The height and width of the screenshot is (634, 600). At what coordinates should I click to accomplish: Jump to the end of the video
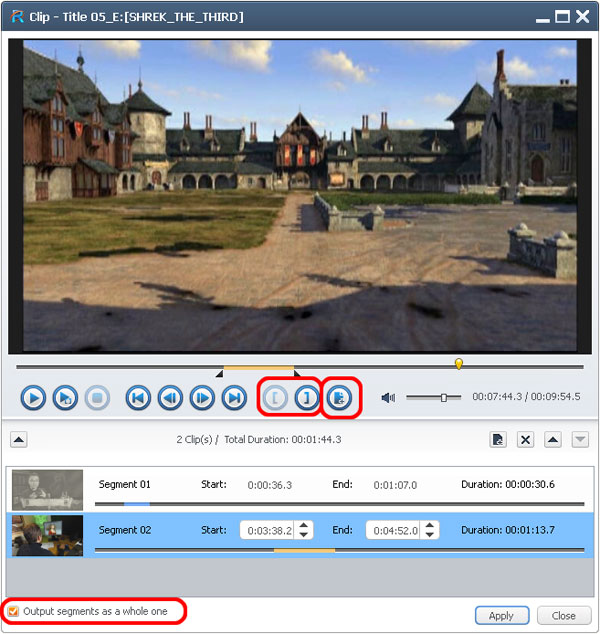[234, 398]
